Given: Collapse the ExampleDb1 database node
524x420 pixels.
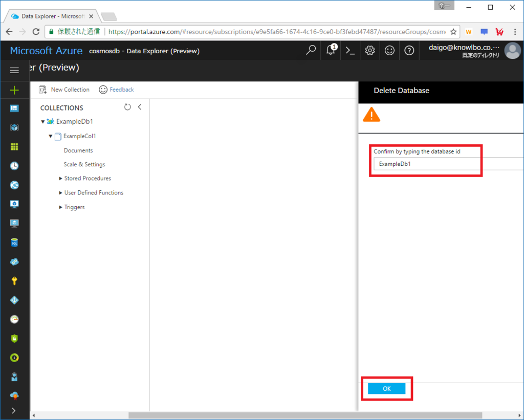Looking at the screenshot, I should (x=43, y=122).
